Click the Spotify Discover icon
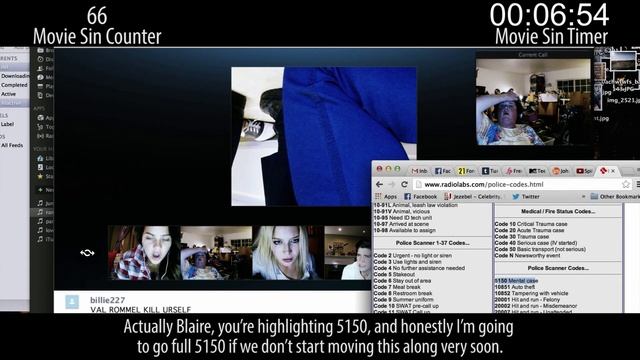Image resolution: width=640 pixels, height=360 pixels. [40, 59]
